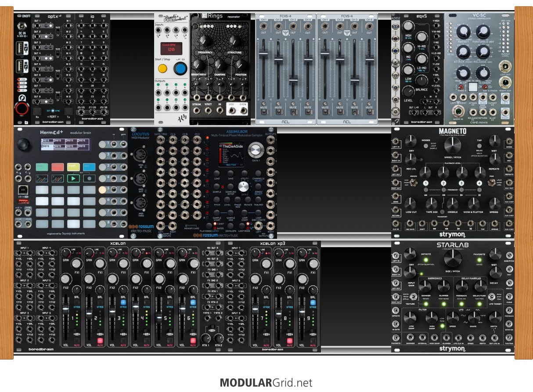Click CH 1 fader on first FCVS-4

pyautogui.click(x=263, y=54)
